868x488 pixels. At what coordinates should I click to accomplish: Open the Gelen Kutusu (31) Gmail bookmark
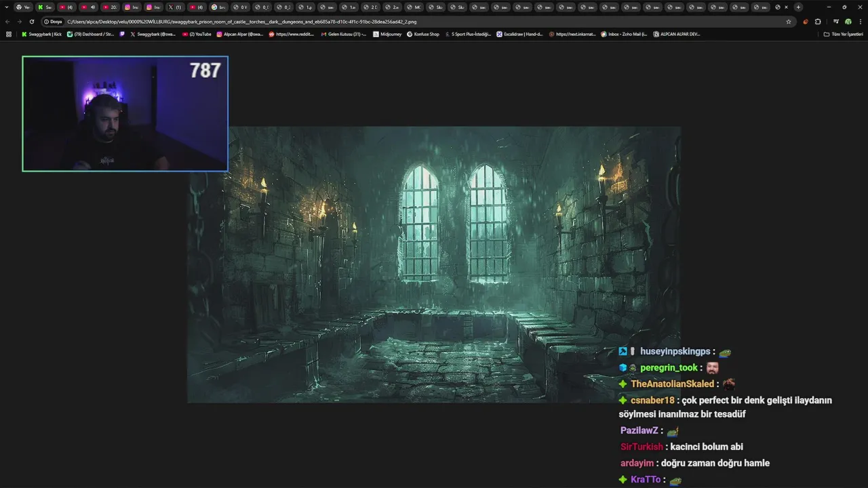(x=344, y=34)
